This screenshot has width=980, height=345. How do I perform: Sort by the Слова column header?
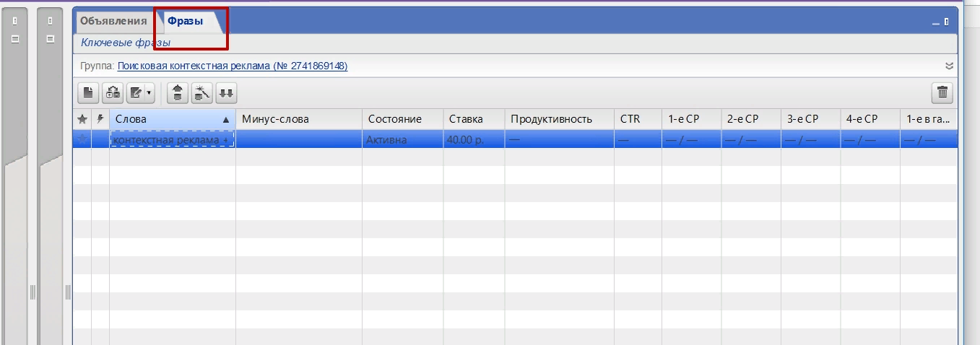[x=173, y=119]
